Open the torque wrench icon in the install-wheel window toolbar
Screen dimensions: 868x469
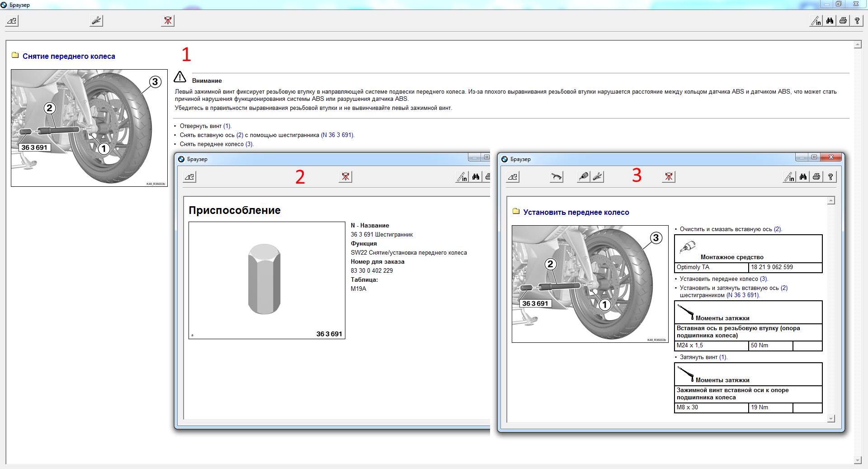coord(557,177)
